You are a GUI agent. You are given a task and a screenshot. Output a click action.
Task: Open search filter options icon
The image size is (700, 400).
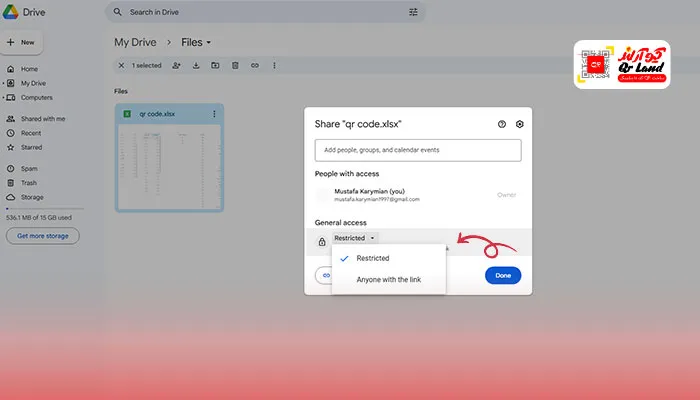pos(414,12)
